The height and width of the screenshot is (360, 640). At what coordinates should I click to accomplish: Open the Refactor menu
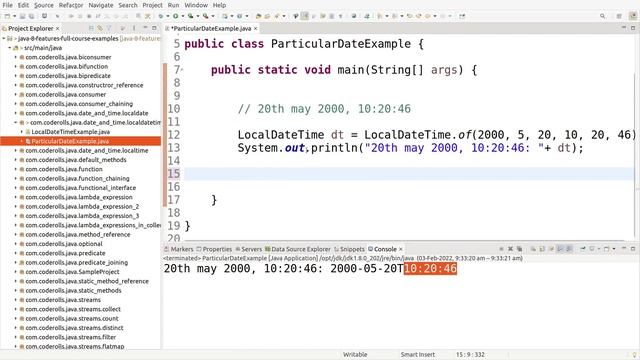point(71,5)
